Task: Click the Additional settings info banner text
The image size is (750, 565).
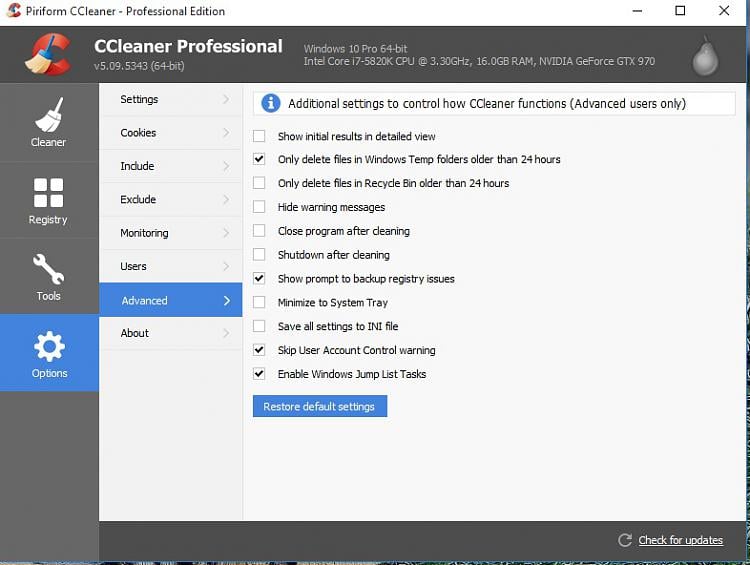Action: (486, 103)
